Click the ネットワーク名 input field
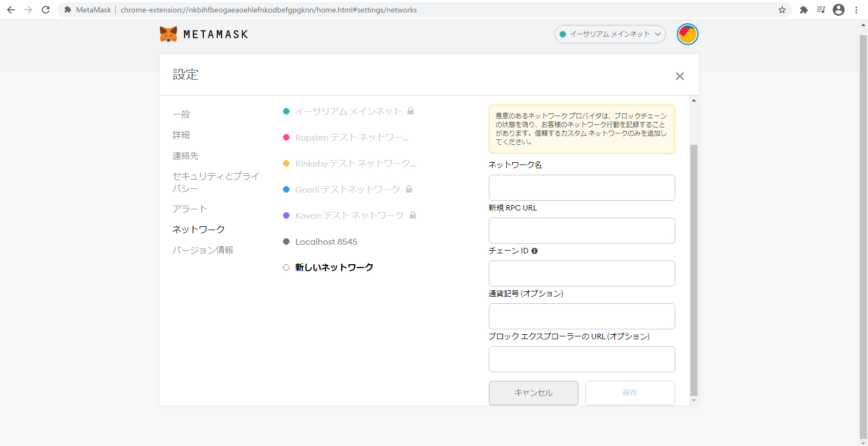The image size is (868, 446). [x=582, y=188]
